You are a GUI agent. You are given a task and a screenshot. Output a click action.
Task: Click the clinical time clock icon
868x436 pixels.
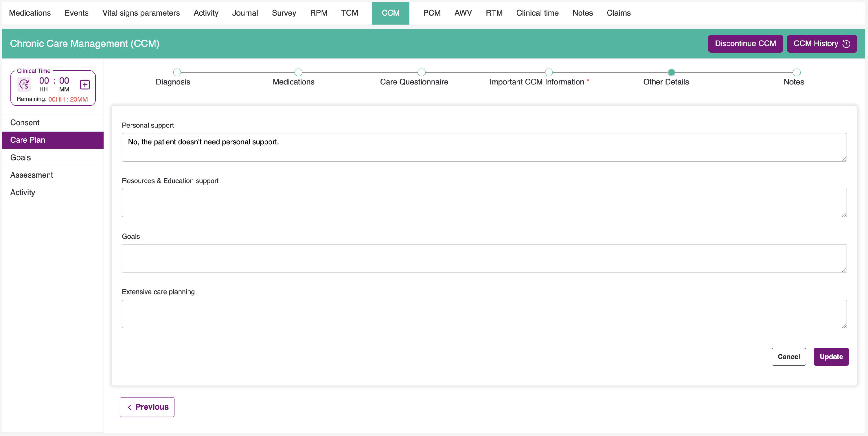pos(24,84)
